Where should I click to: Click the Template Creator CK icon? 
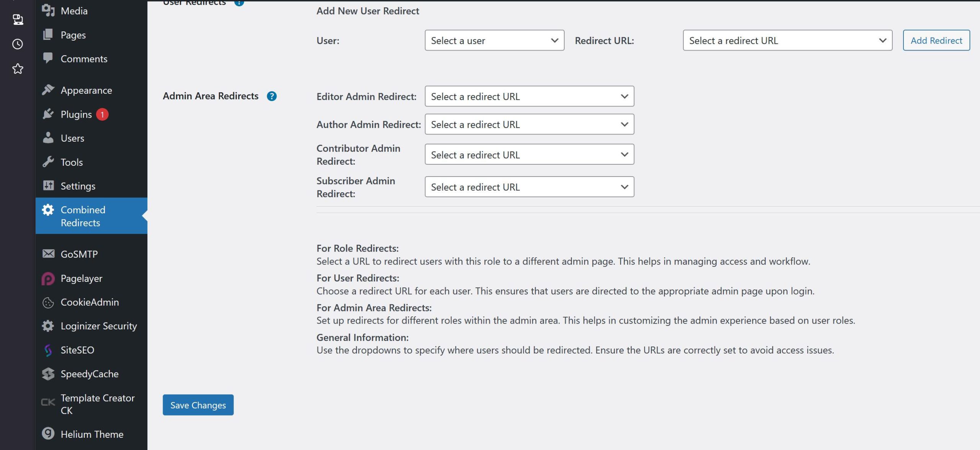[x=48, y=402]
